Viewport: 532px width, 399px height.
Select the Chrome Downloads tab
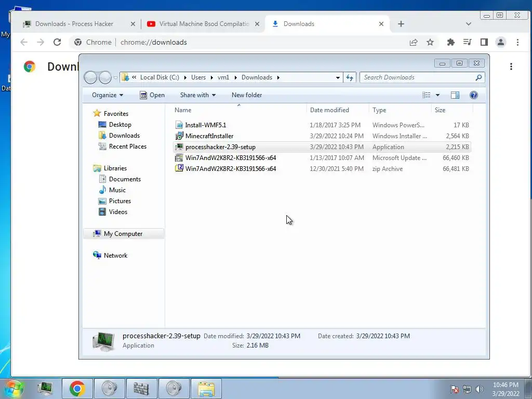(327, 24)
